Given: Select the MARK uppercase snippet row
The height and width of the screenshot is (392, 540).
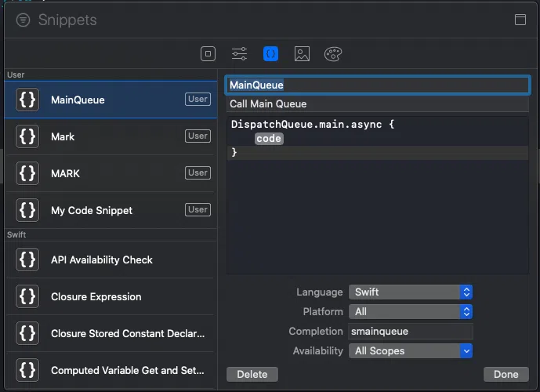Looking at the screenshot, I should click(x=111, y=173).
